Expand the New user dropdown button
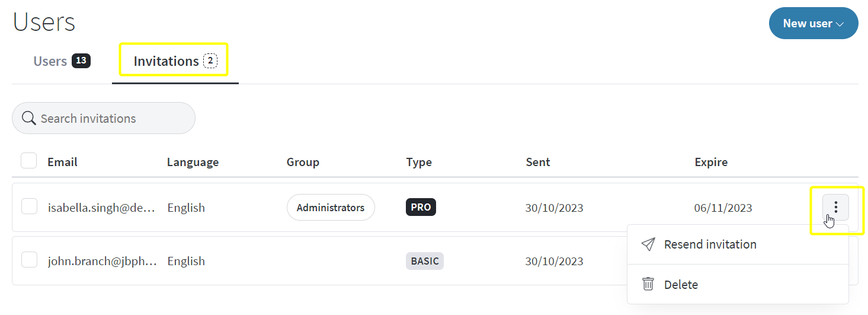The height and width of the screenshot is (315, 868). [813, 23]
